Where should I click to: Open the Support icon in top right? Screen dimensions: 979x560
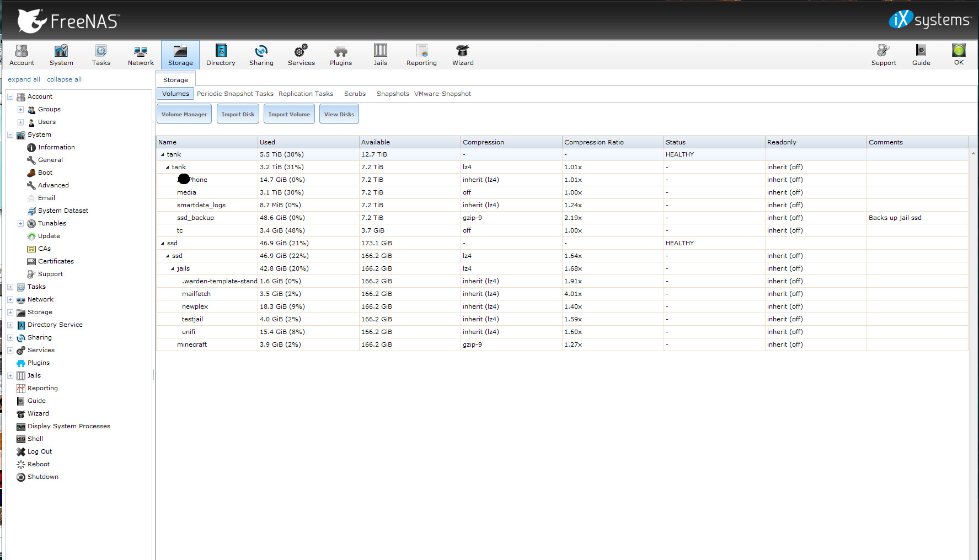click(x=884, y=55)
